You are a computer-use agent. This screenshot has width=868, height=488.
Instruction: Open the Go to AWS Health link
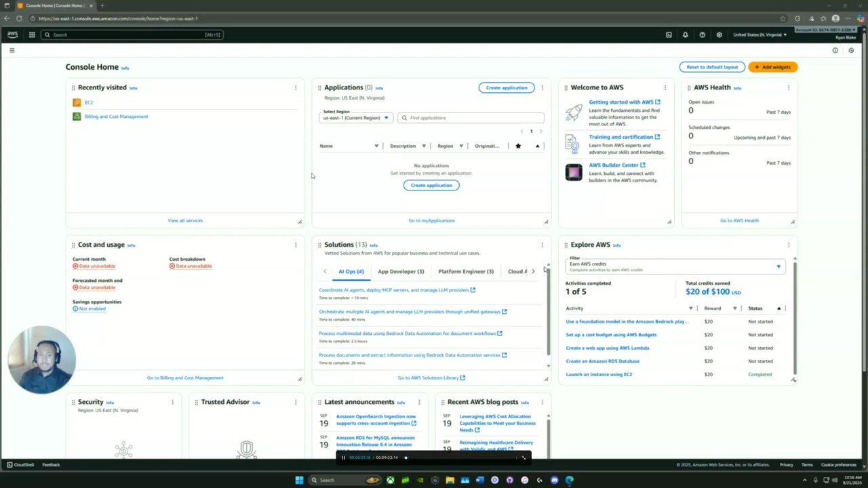coord(739,220)
